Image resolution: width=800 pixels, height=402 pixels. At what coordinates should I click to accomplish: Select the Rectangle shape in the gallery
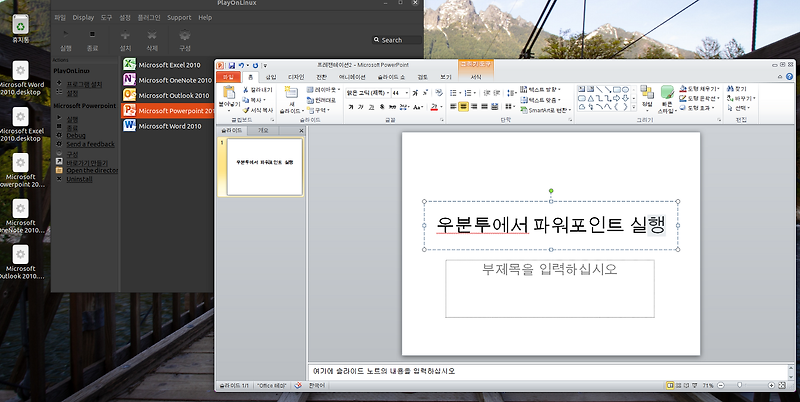pyautogui.click(x=616, y=89)
